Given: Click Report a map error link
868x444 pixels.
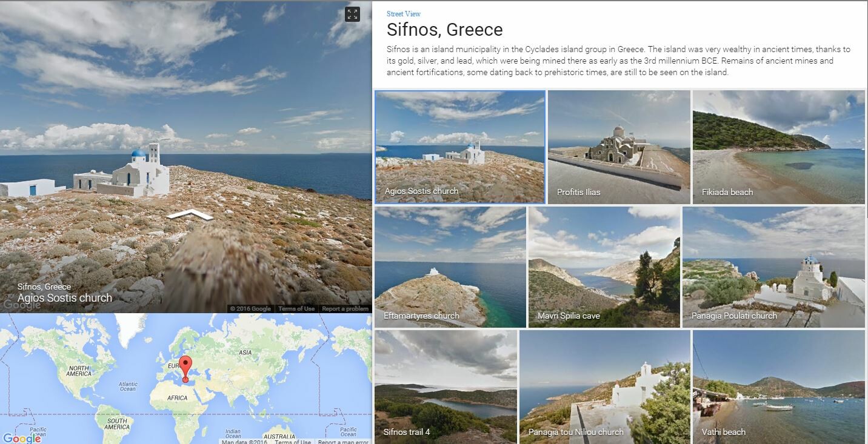Looking at the screenshot, I should tap(343, 442).
